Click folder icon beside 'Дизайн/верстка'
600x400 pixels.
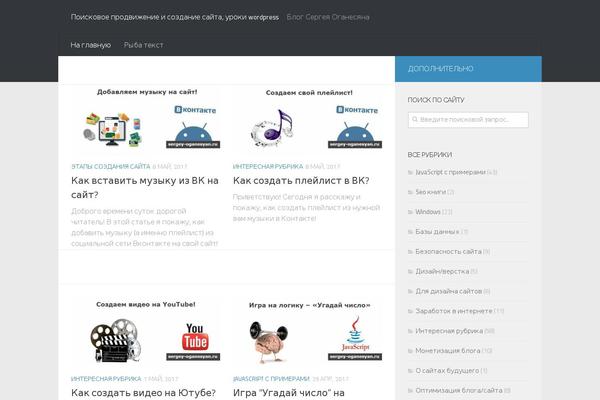pyautogui.click(x=411, y=272)
